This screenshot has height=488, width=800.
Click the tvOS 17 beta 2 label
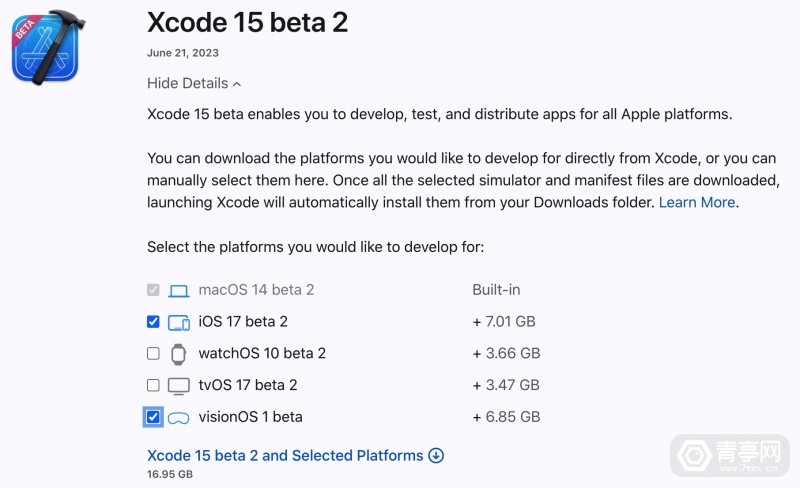tap(248, 385)
